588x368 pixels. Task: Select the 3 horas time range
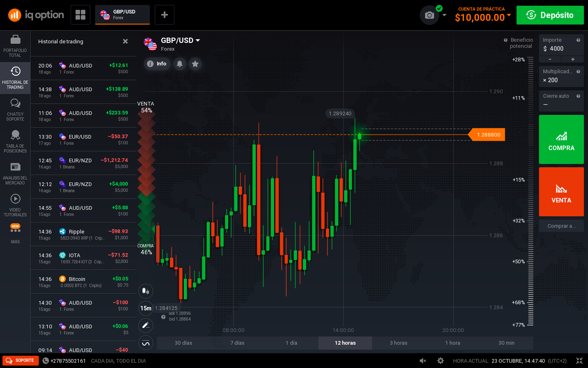tap(399, 343)
